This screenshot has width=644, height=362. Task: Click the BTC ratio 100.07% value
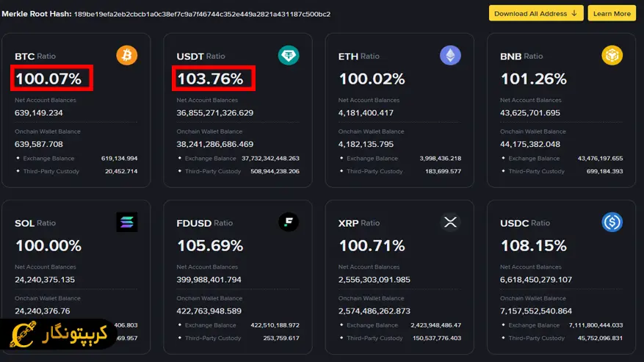(x=48, y=79)
